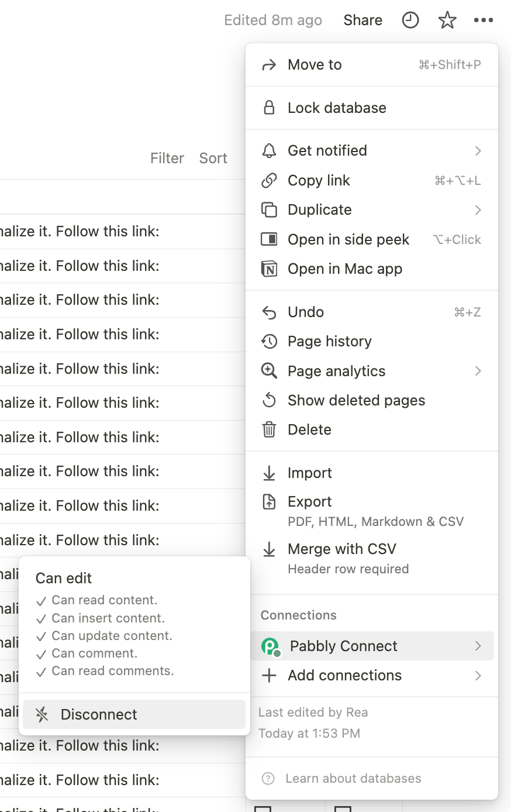511x812 pixels.
Task: Expand the Get notified submenu arrow
Action: pos(478,151)
